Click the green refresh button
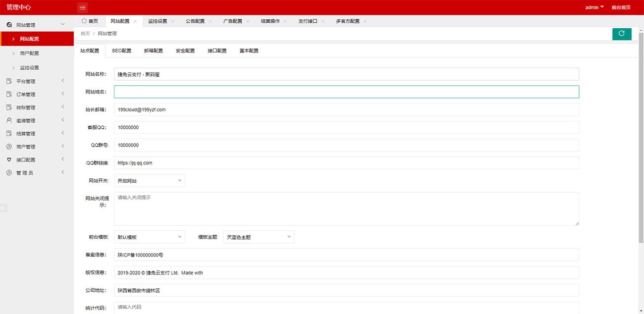 click(622, 34)
